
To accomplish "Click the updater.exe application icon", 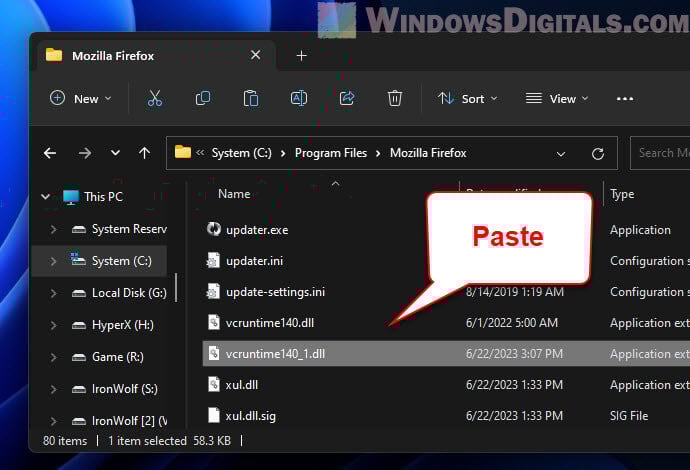I will (214, 229).
